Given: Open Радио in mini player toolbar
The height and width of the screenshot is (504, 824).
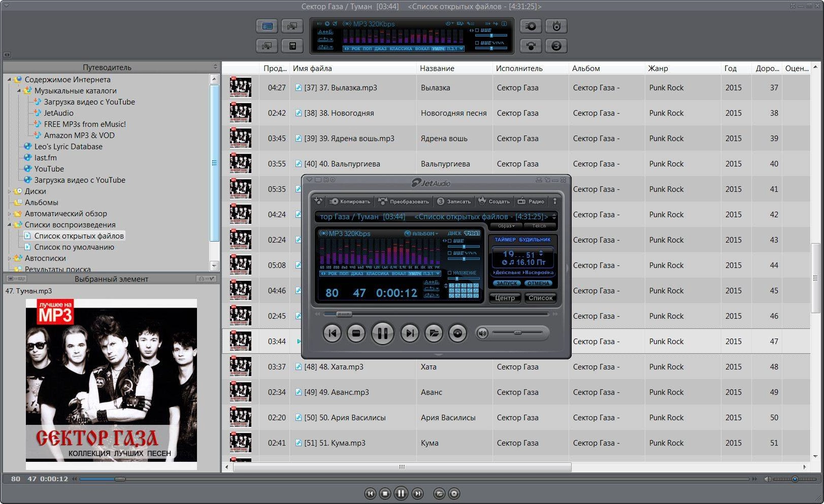Looking at the screenshot, I should click(531, 201).
